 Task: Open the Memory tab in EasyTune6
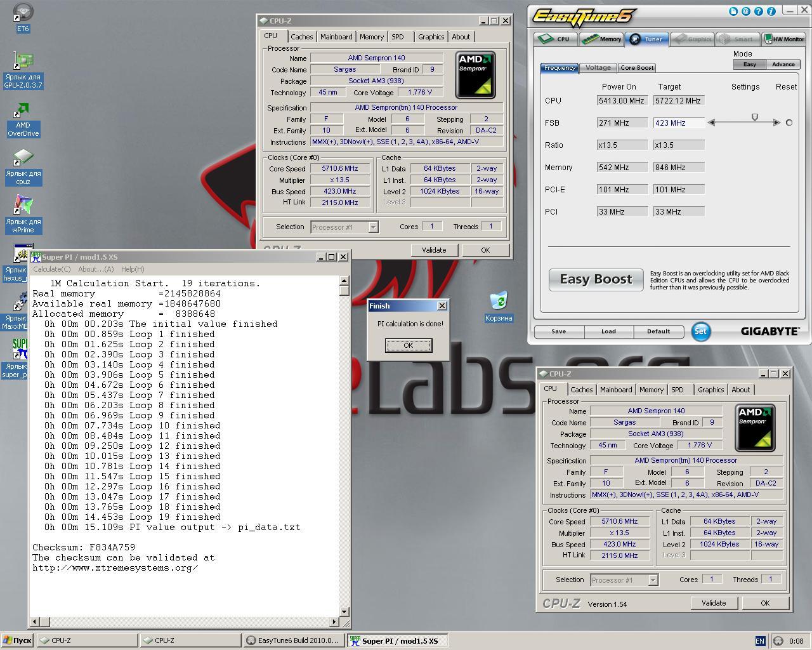coord(602,39)
